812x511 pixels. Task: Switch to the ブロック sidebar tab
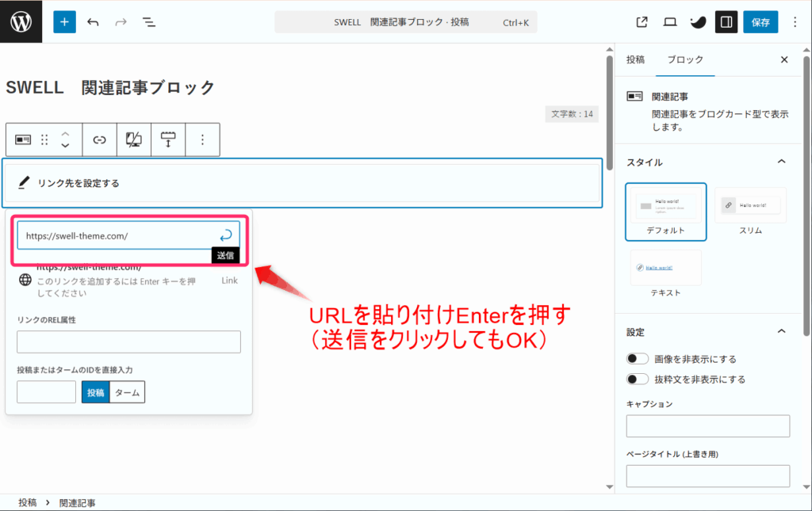tap(685, 59)
